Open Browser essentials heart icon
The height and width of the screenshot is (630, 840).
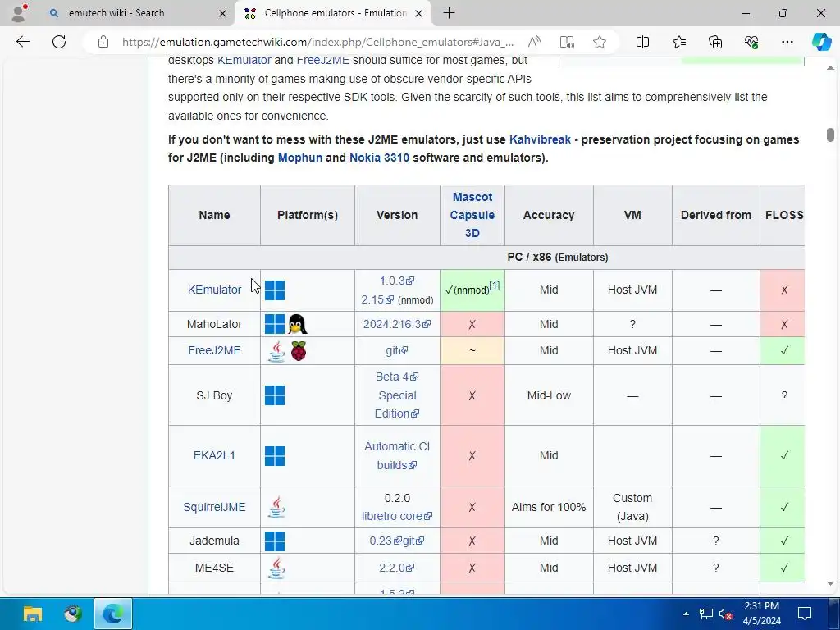click(x=751, y=42)
